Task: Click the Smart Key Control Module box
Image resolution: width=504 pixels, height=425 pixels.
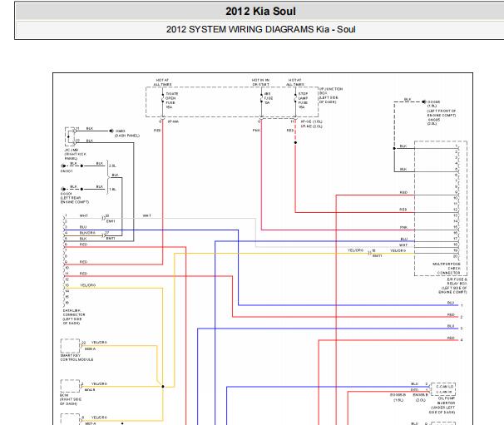Action: 70,346
